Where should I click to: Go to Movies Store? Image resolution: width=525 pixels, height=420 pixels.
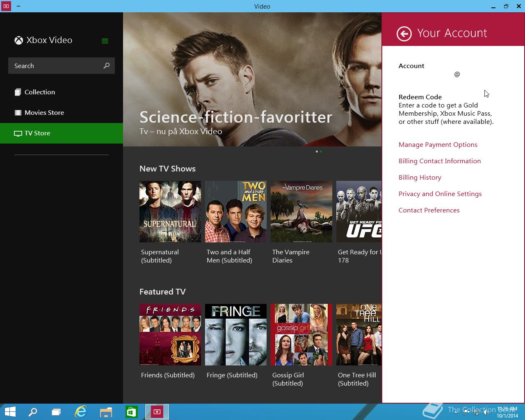(x=62, y=113)
